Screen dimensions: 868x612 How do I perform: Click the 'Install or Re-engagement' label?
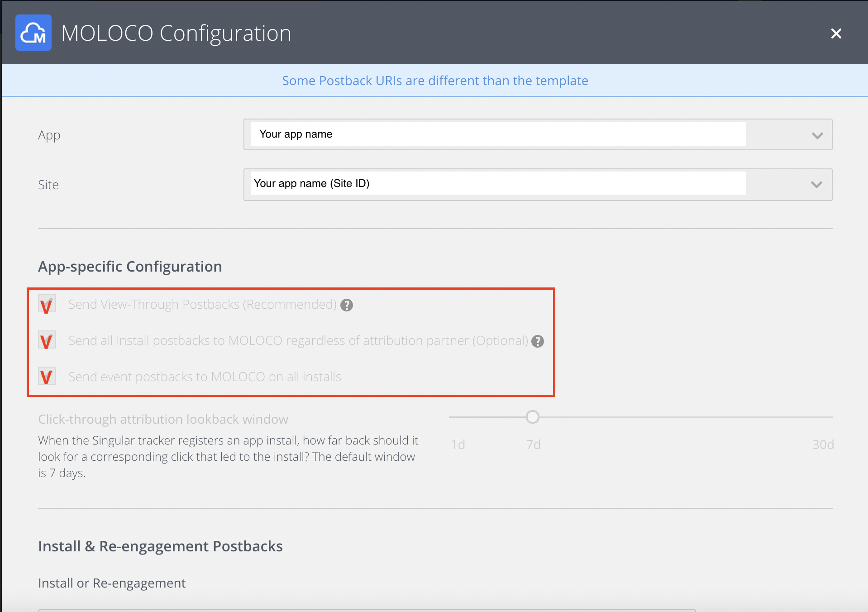click(112, 583)
